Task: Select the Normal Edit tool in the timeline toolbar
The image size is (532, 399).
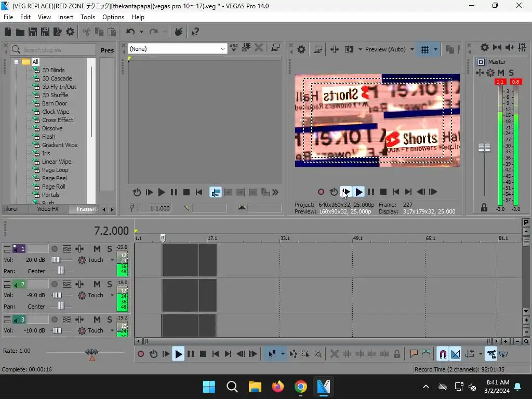Action: 272,354
